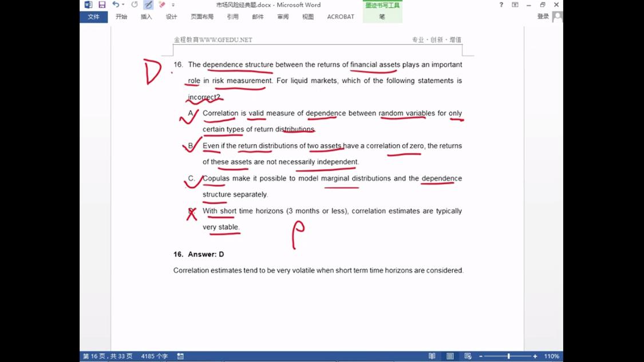Switch to the 视图 (View) tab

[x=308, y=17]
